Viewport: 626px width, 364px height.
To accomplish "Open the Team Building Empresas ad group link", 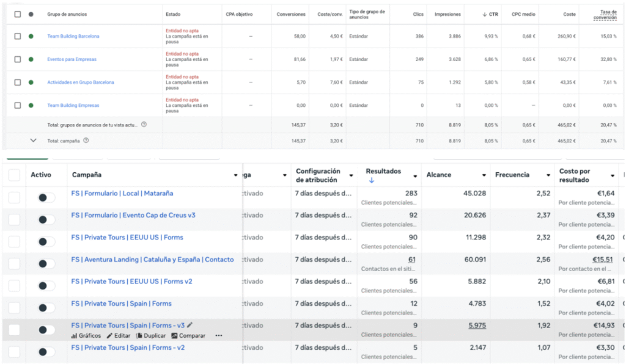I will pos(73,105).
